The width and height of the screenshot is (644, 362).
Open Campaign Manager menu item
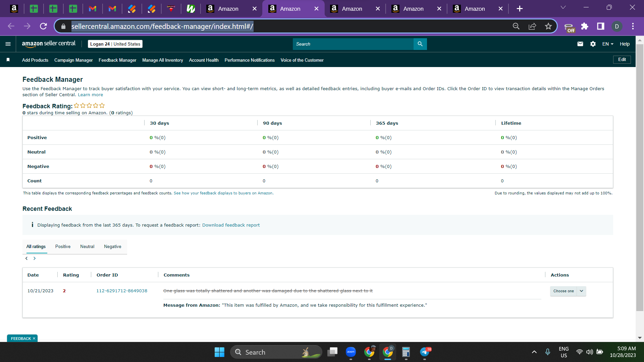click(x=73, y=60)
